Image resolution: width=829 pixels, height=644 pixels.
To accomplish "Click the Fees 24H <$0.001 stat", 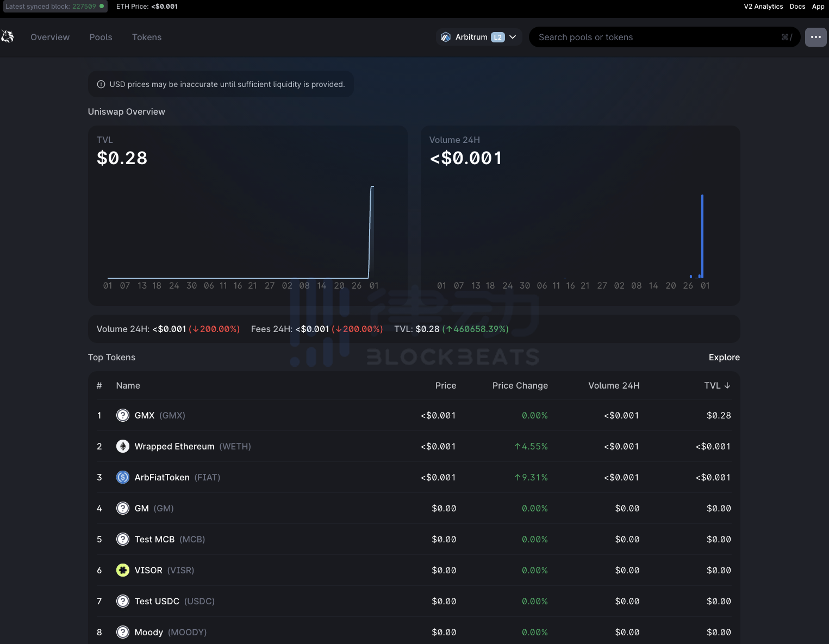I will click(x=316, y=329).
